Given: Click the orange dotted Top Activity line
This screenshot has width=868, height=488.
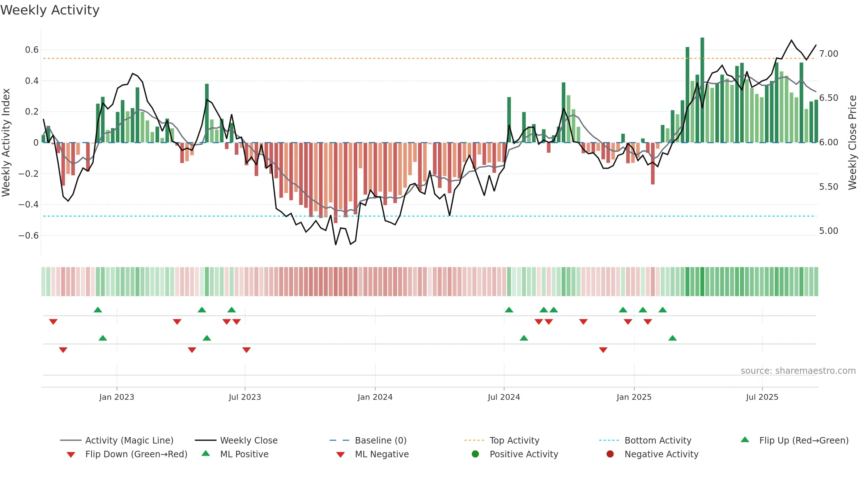Looking at the screenshot, I should [430, 58].
